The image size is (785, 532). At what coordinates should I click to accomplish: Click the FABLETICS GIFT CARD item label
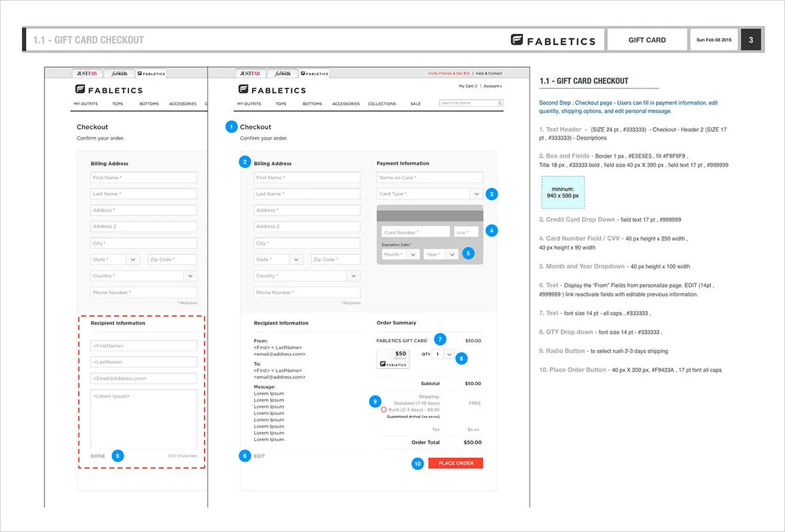[402, 340]
